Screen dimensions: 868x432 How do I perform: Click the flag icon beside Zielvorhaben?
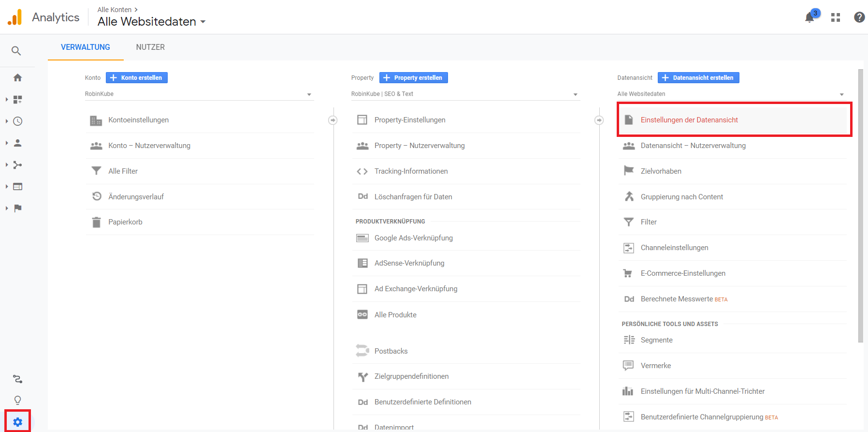point(629,170)
